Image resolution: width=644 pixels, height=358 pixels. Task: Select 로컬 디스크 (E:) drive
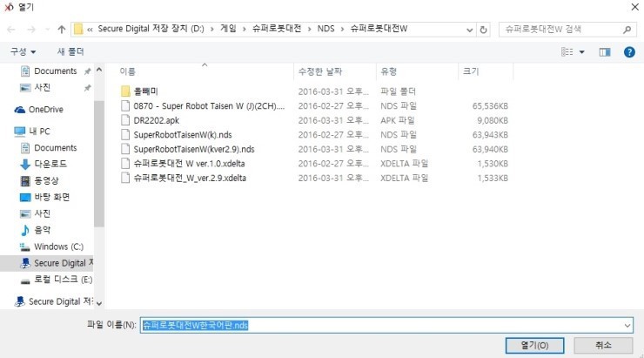pos(57,280)
